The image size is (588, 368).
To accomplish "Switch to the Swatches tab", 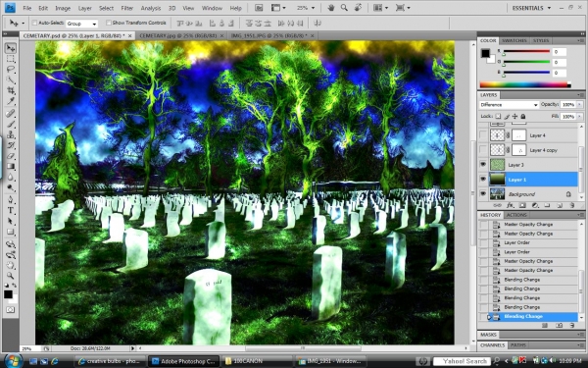I will [x=514, y=40].
